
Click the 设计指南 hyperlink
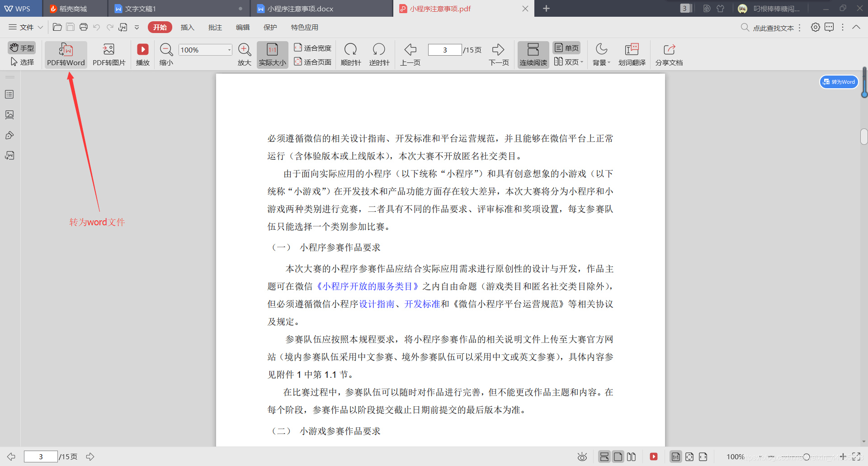pos(377,304)
